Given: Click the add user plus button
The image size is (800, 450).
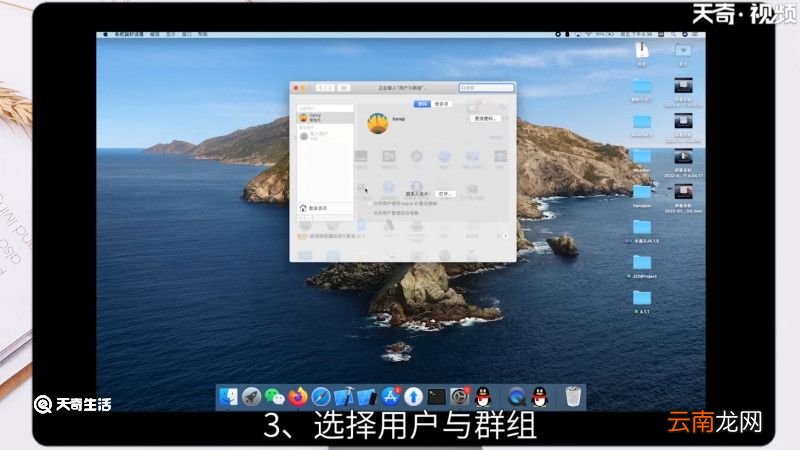Looking at the screenshot, I should pos(301,218).
